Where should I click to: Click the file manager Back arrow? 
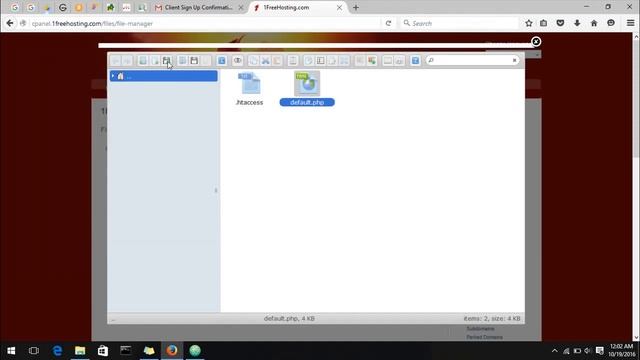pyautogui.click(x=116, y=61)
